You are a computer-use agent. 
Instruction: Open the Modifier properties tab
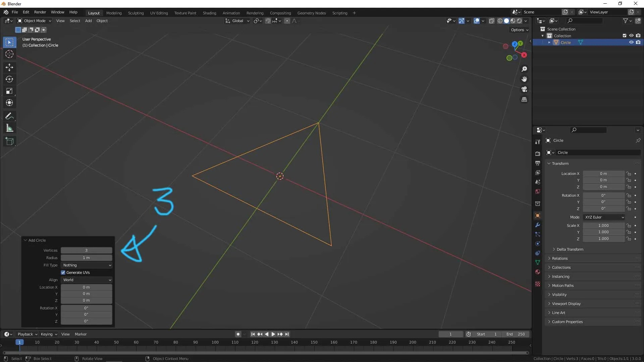[538, 225]
